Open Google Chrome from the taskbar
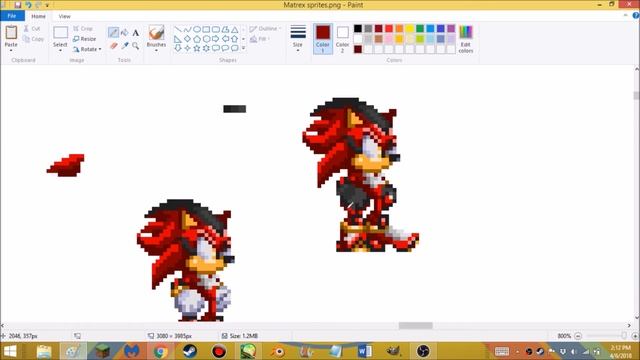This screenshot has height=360, width=640. tap(160, 351)
